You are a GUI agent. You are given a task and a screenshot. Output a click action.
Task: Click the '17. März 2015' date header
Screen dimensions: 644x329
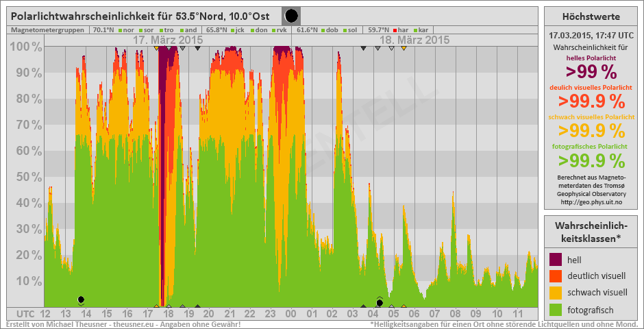168,40
